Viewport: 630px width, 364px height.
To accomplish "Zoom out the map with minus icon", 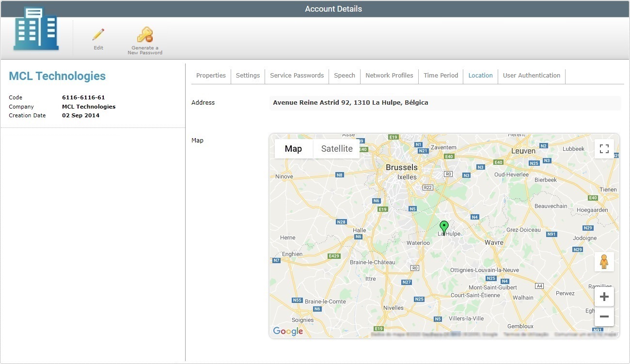I will 604,317.
